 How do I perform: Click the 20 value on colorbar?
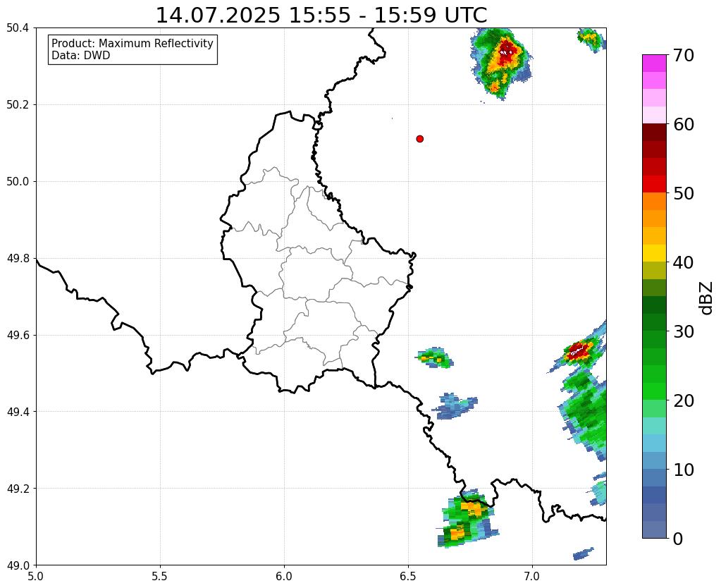683,400
